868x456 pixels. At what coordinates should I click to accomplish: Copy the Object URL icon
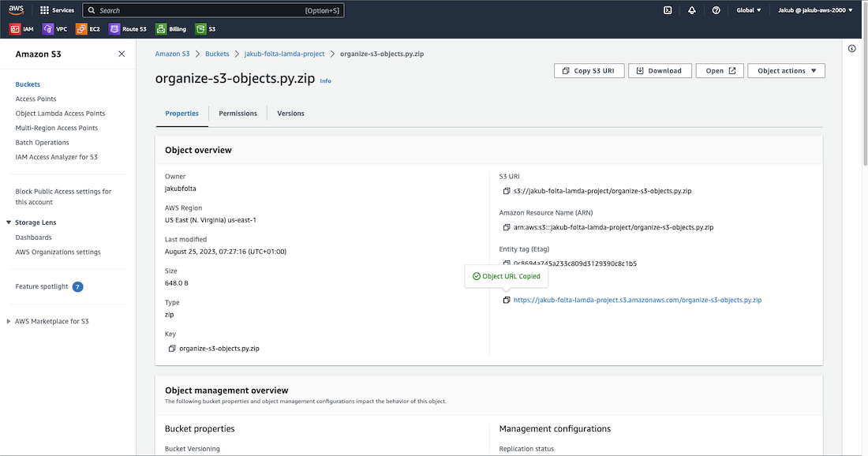point(507,300)
